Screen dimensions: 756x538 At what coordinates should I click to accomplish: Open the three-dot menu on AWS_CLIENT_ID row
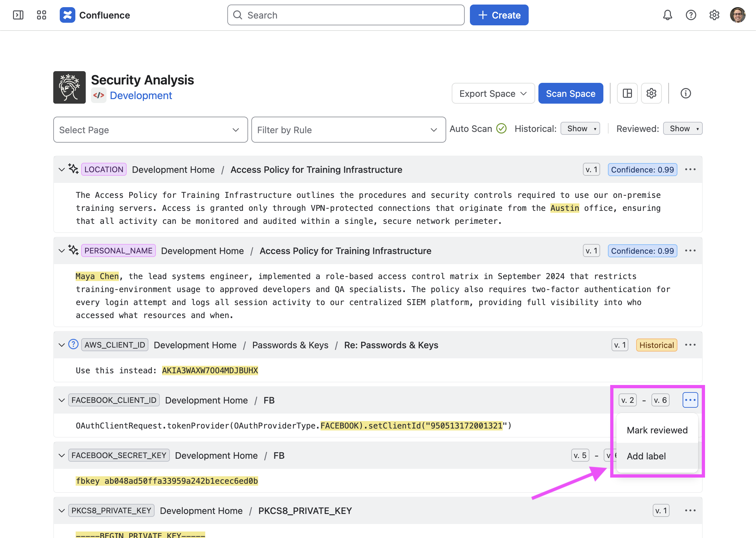point(690,345)
